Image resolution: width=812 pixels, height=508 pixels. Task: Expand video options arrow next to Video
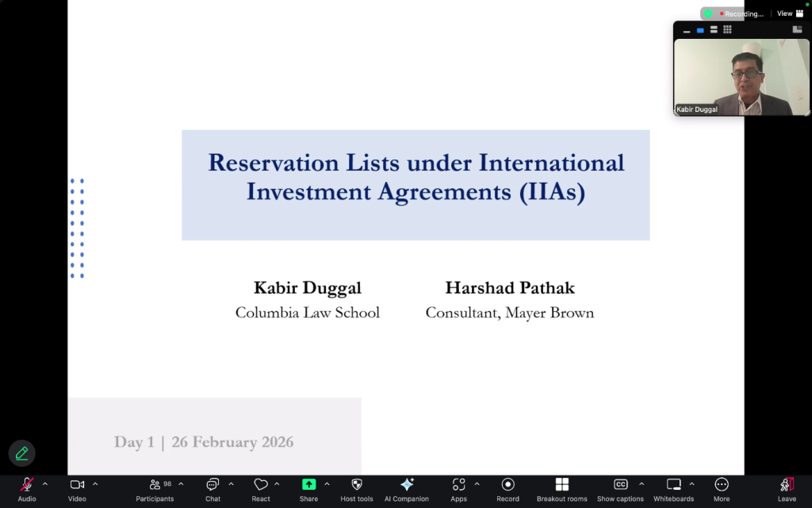click(x=95, y=483)
